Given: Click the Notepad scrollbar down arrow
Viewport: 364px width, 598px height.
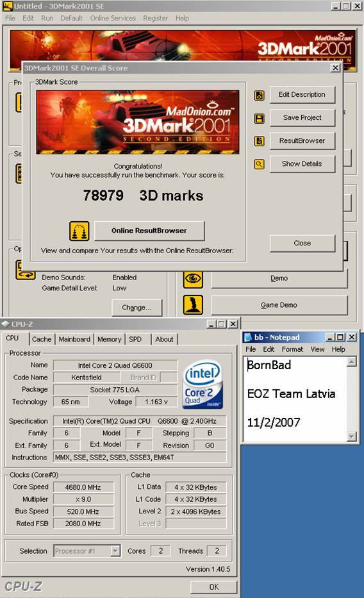Looking at the screenshot, I should pyautogui.click(x=352, y=436).
